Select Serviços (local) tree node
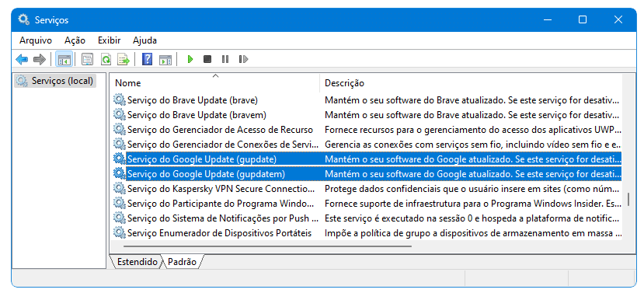The width and height of the screenshot is (644, 300). coord(54,81)
